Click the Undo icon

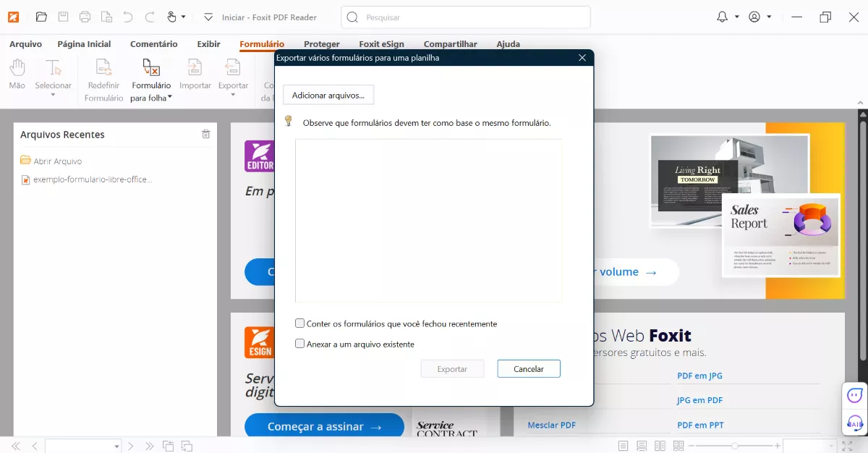[127, 16]
